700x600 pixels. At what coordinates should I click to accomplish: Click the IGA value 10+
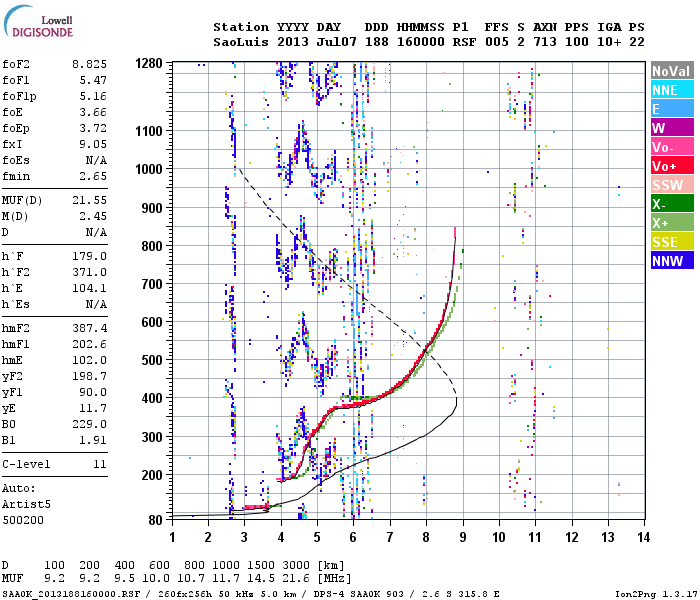pyautogui.click(x=609, y=42)
